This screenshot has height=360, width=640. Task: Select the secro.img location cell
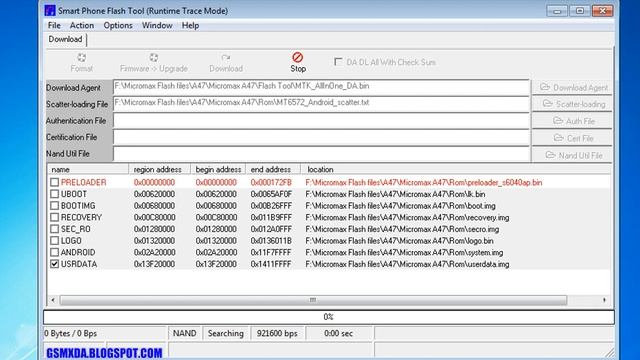(402, 229)
